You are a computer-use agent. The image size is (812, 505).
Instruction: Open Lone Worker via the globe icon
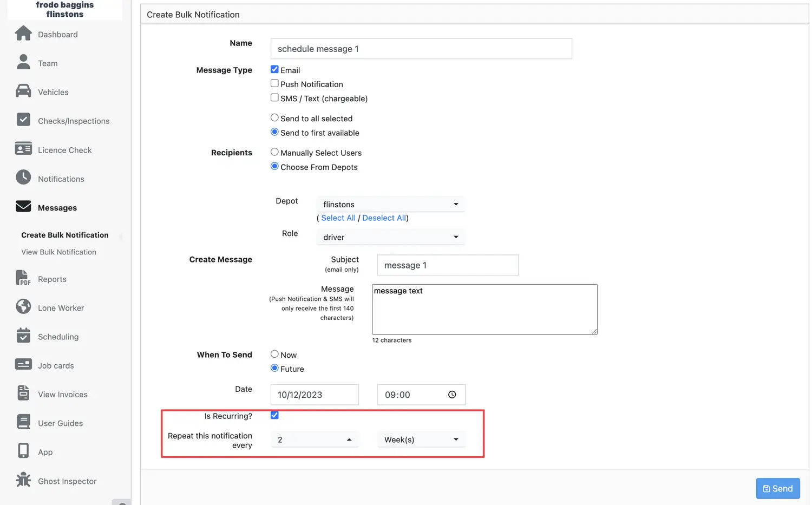tap(23, 307)
